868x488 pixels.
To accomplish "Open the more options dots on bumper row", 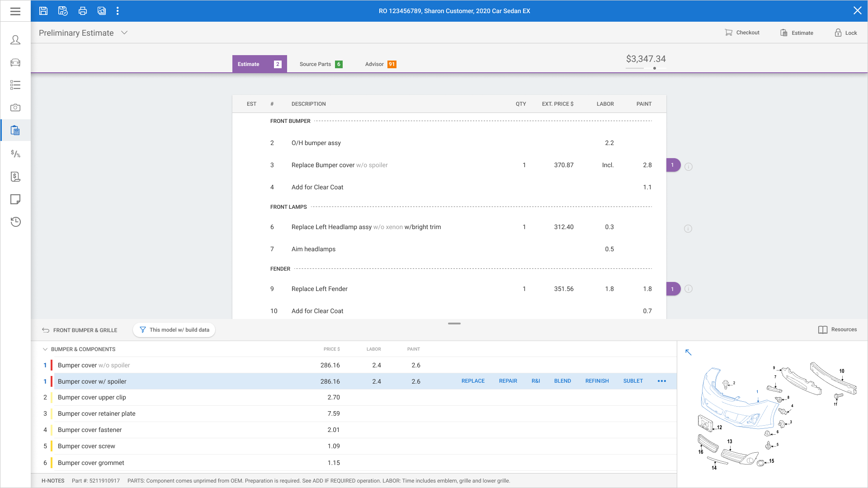I will (662, 381).
